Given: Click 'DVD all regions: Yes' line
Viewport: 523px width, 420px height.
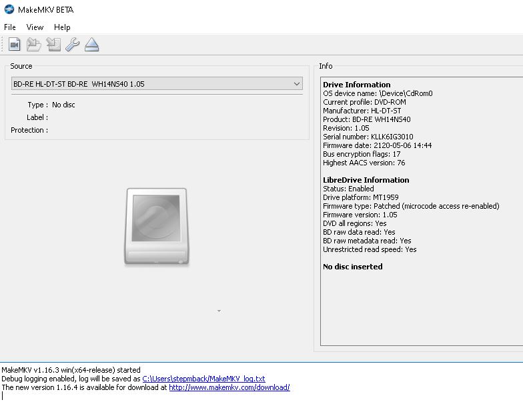Looking at the screenshot, I should tap(355, 223).
